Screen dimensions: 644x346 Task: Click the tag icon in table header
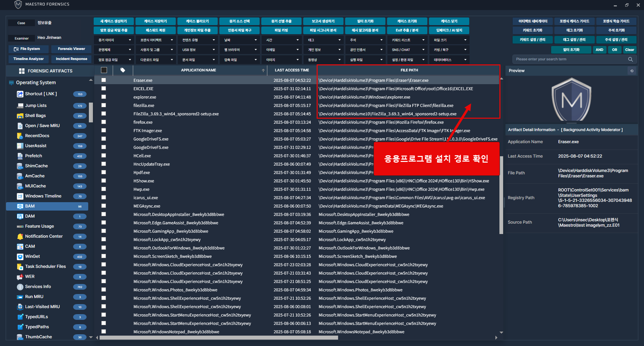[123, 70]
